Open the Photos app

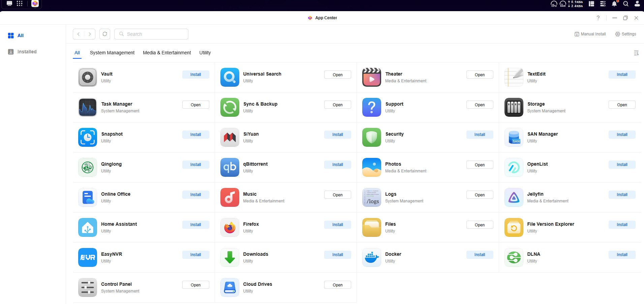coord(480,165)
